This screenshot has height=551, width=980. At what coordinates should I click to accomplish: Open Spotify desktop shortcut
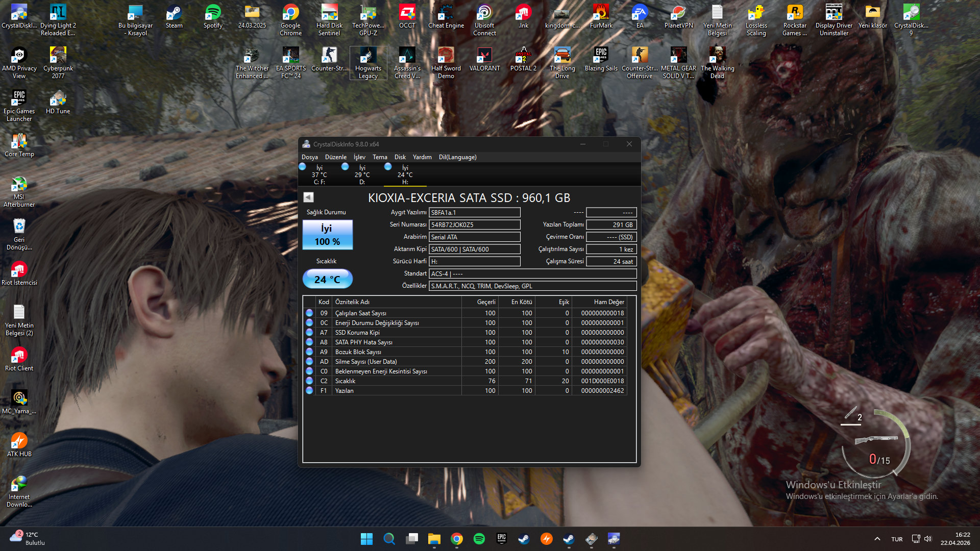tap(213, 17)
